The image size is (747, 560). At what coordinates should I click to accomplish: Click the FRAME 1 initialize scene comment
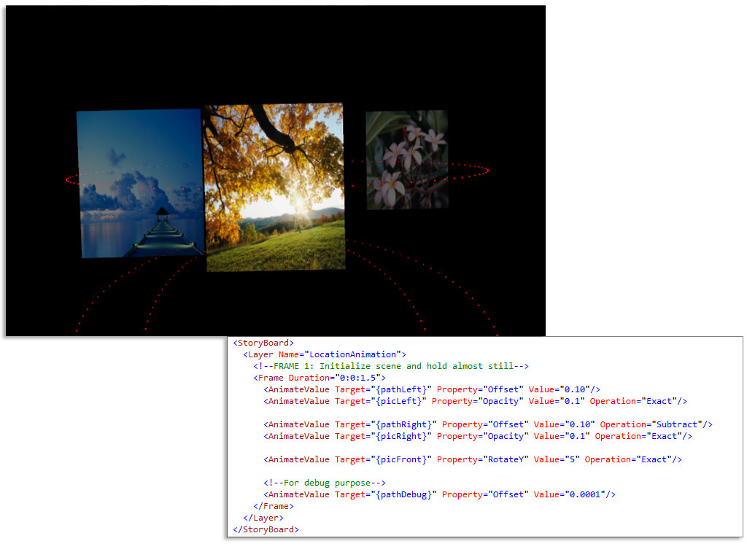point(391,366)
